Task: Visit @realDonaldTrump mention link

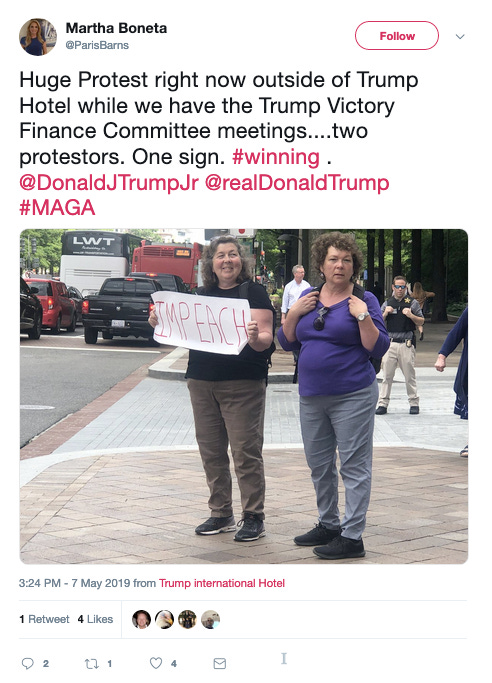Action: pos(297,183)
